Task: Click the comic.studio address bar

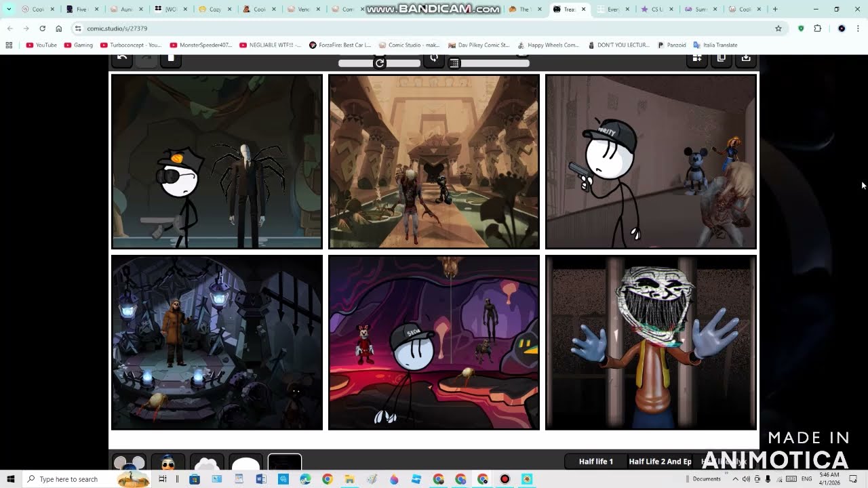Action: coord(427,28)
